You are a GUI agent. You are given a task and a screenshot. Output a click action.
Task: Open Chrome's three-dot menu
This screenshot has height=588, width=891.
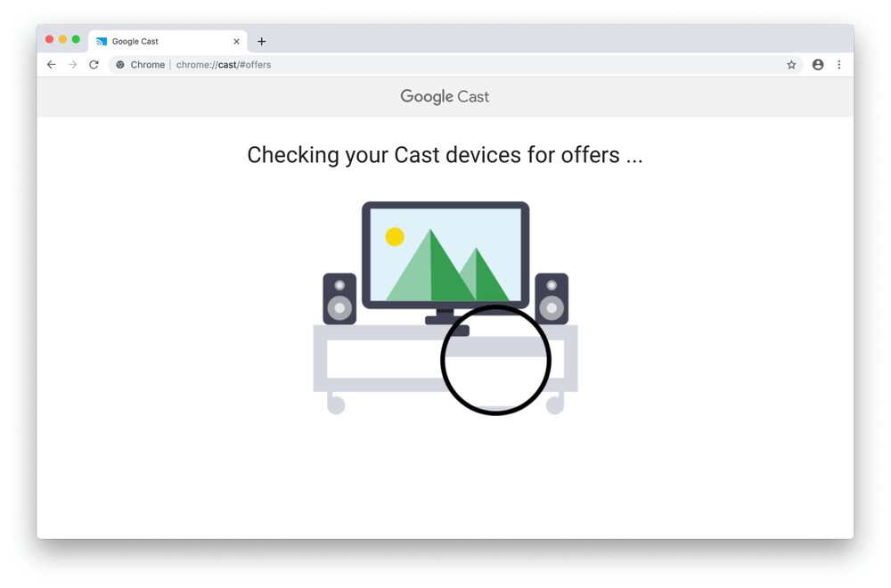point(839,65)
